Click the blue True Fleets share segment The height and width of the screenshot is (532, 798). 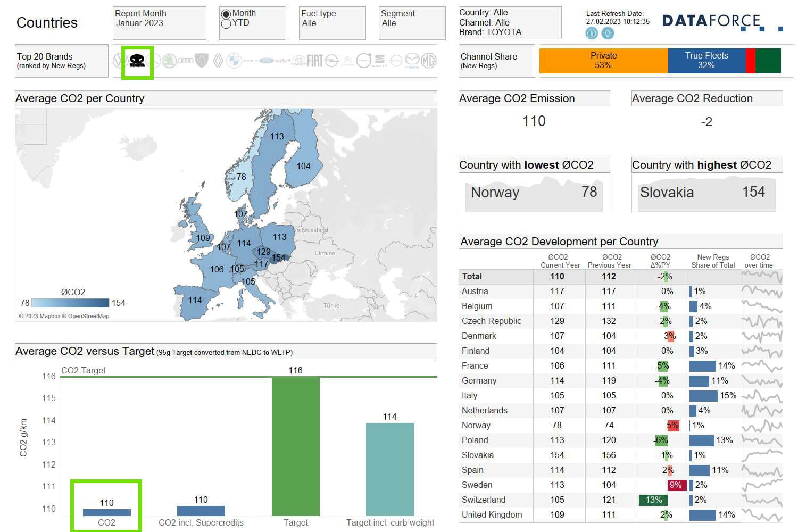(x=706, y=61)
